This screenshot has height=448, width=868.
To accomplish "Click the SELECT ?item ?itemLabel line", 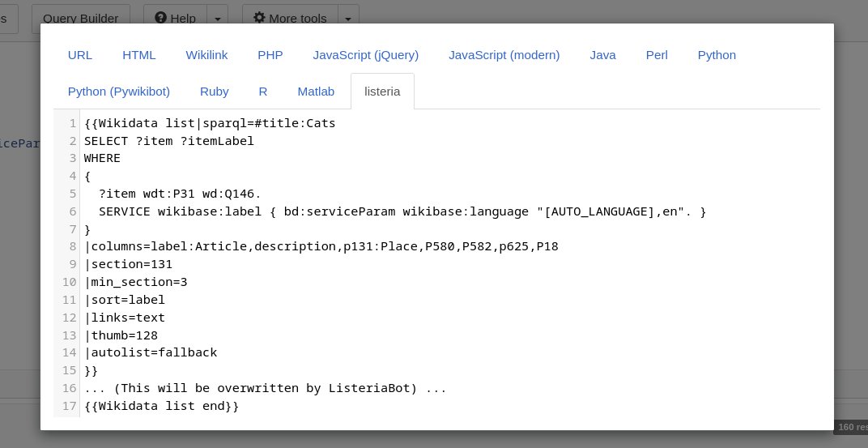I will tap(169, 141).
